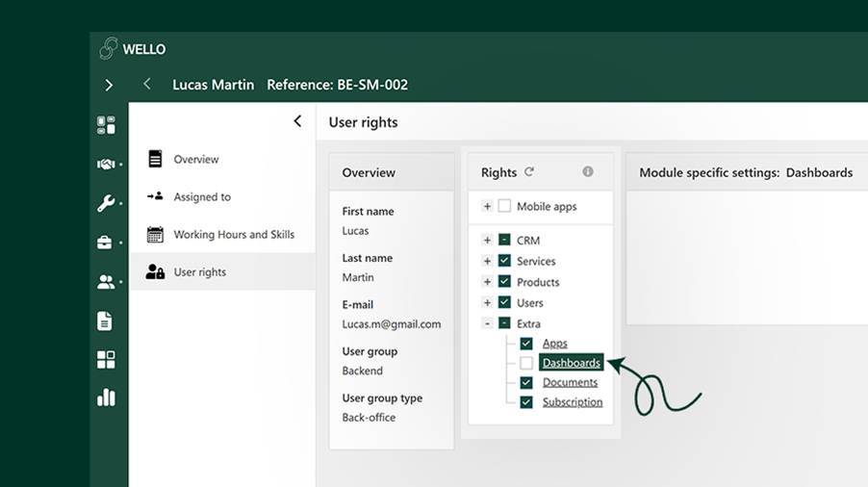Viewport: 868px width, 487px height.
Task: Collapse the Extra node
Action: (x=487, y=323)
